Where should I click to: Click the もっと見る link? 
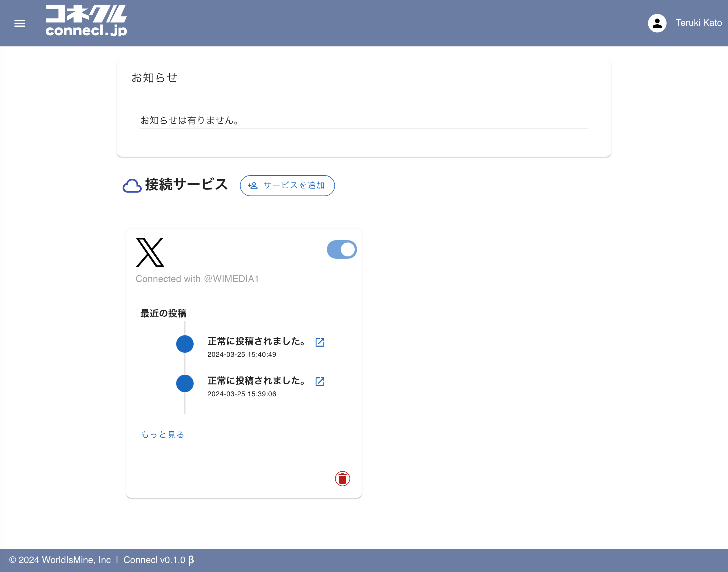163,435
